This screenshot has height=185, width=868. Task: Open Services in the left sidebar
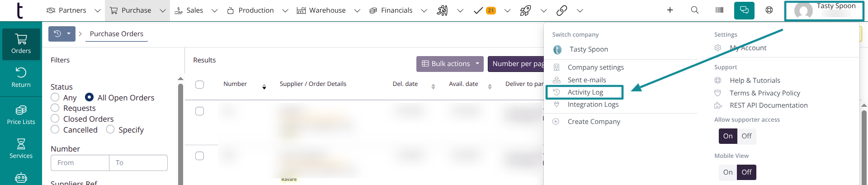pyautogui.click(x=21, y=149)
